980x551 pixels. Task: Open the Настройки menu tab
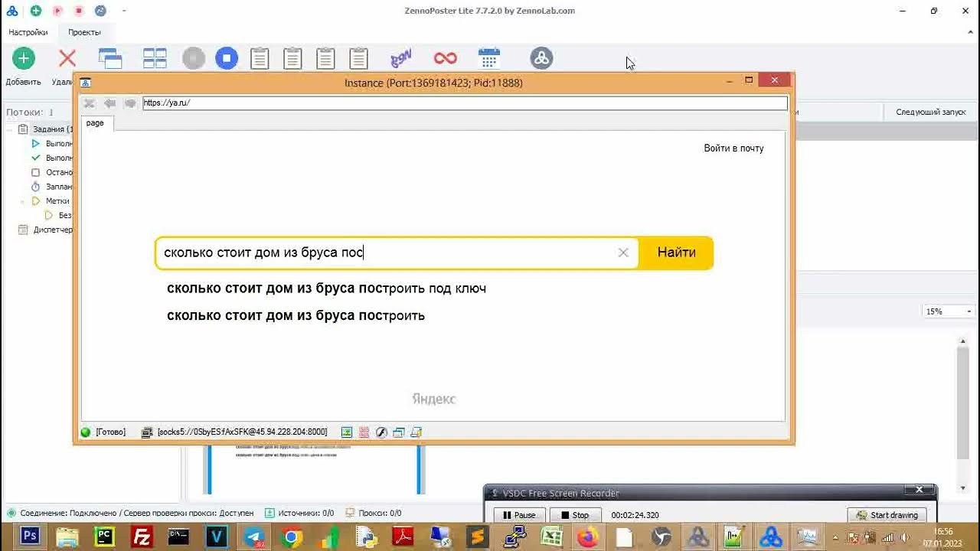click(28, 32)
